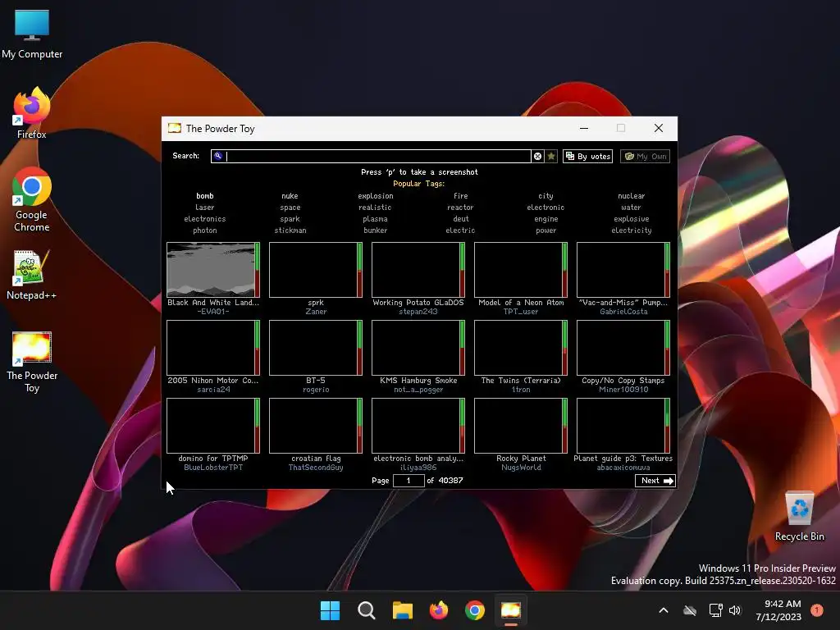The height and width of the screenshot is (630, 840).
Task: Filter by the electricity tag
Action: pos(631,231)
